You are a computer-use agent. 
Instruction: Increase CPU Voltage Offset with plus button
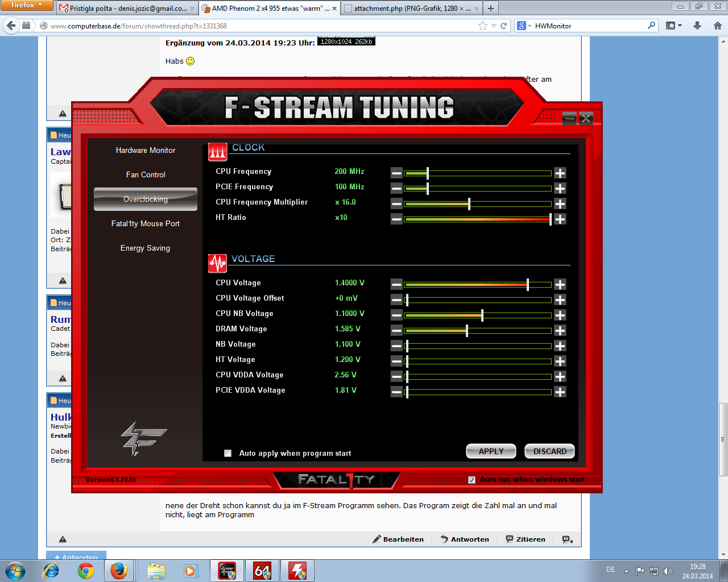click(x=560, y=300)
